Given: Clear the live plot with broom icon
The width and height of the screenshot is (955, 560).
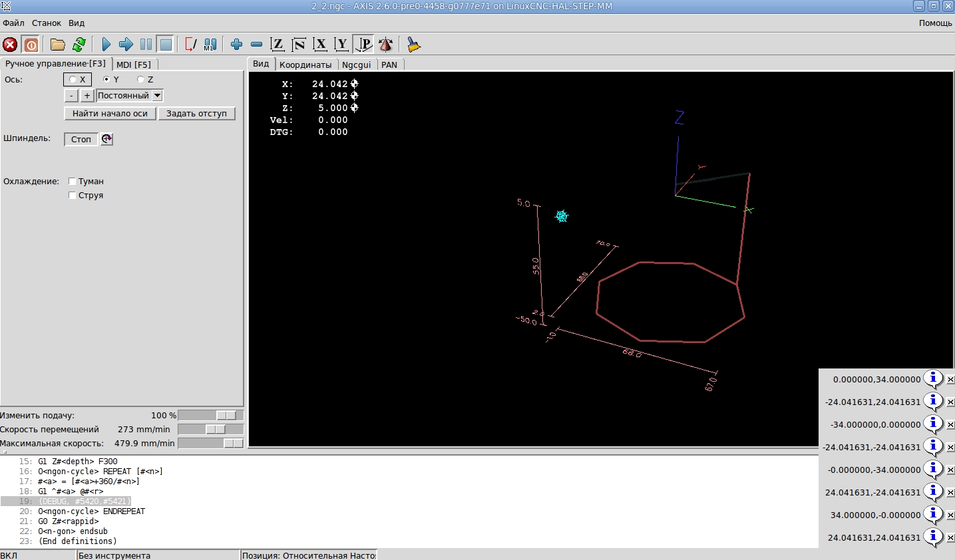Looking at the screenshot, I should pyautogui.click(x=413, y=45).
